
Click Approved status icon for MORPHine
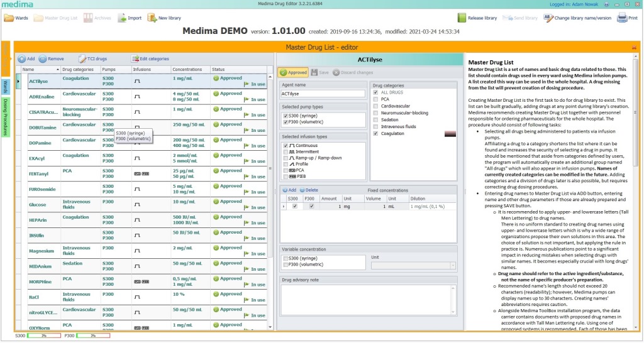pyautogui.click(x=216, y=278)
